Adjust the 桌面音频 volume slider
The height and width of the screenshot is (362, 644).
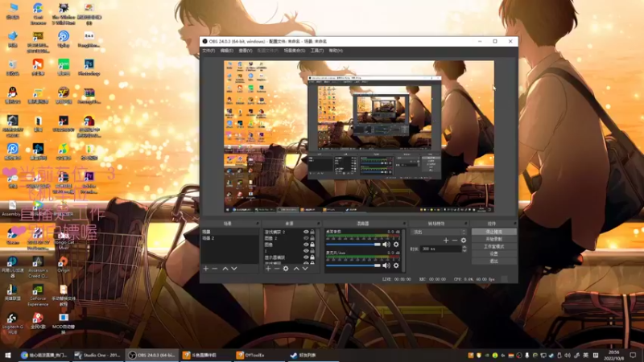[x=353, y=245]
